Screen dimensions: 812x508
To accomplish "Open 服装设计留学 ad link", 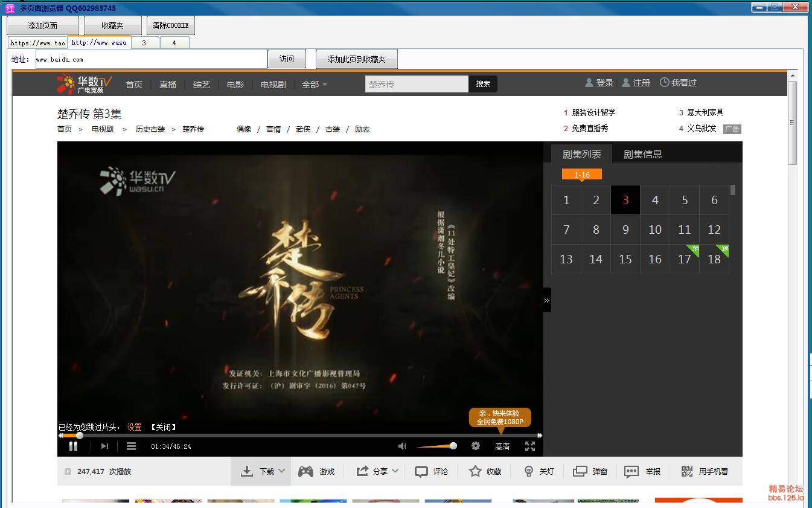I will click(x=593, y=112).
